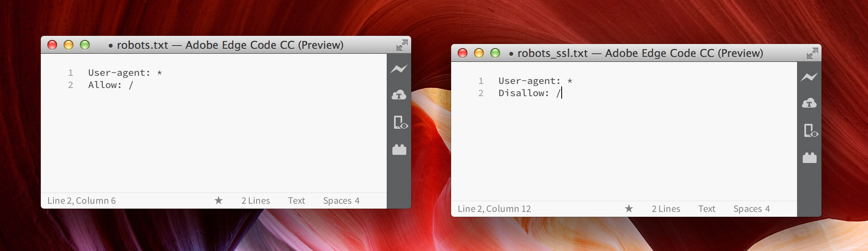This screenshot has height=251, width=868.
Task: Open Extension Manager brick icon in robots_ssl.txt window
Action: (809, 158)
